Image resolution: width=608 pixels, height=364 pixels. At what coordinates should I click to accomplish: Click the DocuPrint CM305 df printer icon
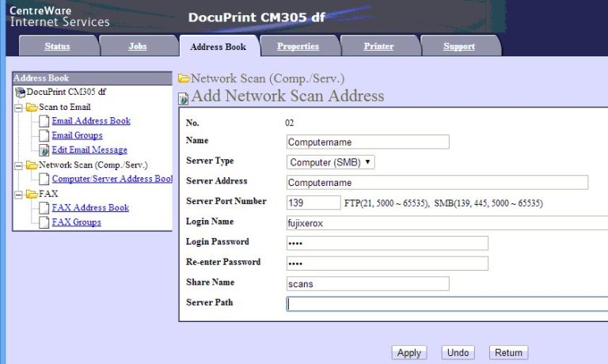[21, 93]
